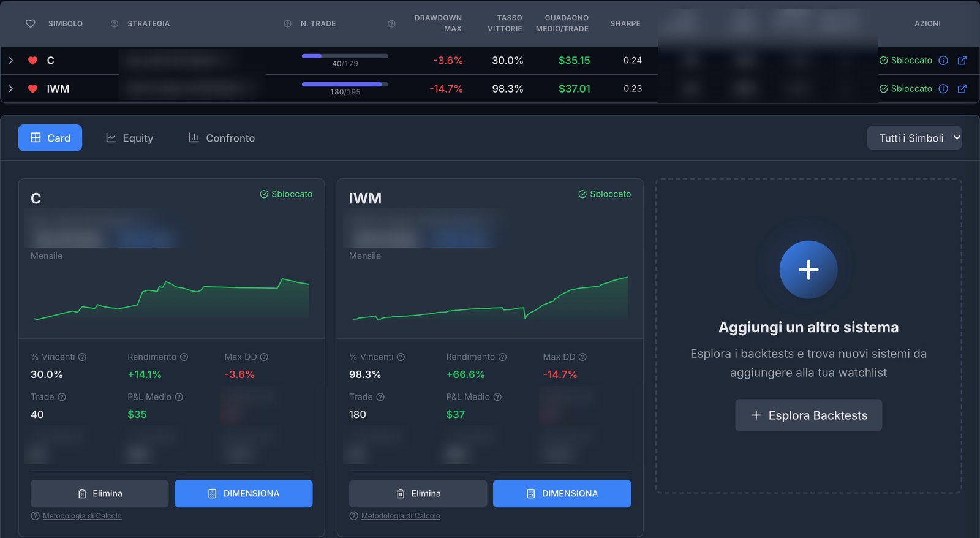Click the Sbloccato badge on the IWM card
The width and height of the screenshot is (980, 538).
(605, 194)
